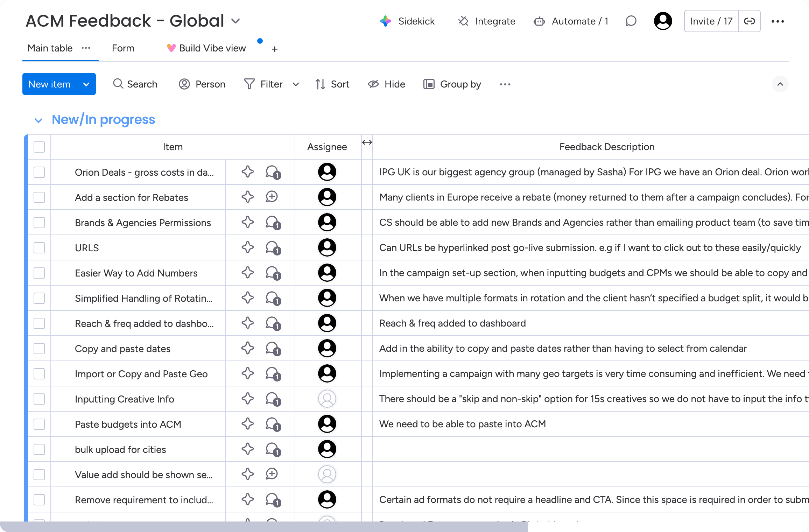The width and height of the screenshot is (809, 532).
Task: Click the Invite / 17 button
Action: coord(711,21)
